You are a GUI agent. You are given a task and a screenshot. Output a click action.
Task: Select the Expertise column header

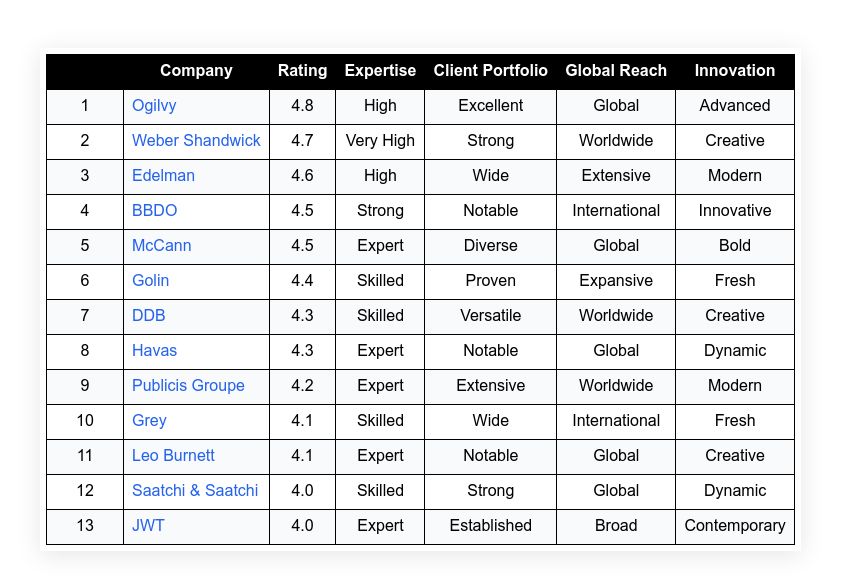point(380,71)
